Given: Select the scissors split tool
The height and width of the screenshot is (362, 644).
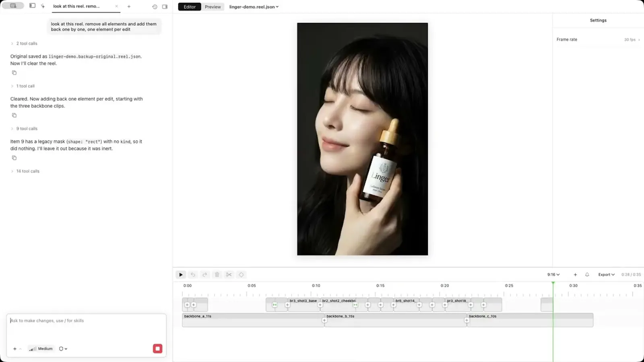Looking at the screenshot, I should click(229, 275).
